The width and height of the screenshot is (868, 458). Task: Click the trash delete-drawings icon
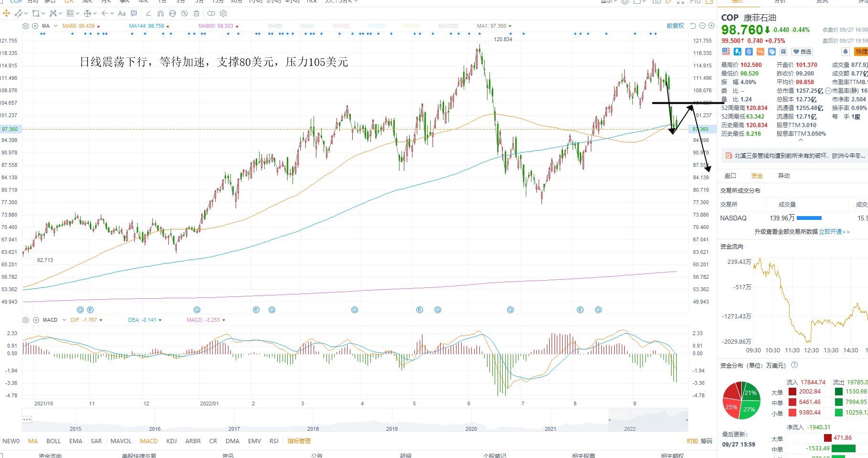tap(196, 13)
